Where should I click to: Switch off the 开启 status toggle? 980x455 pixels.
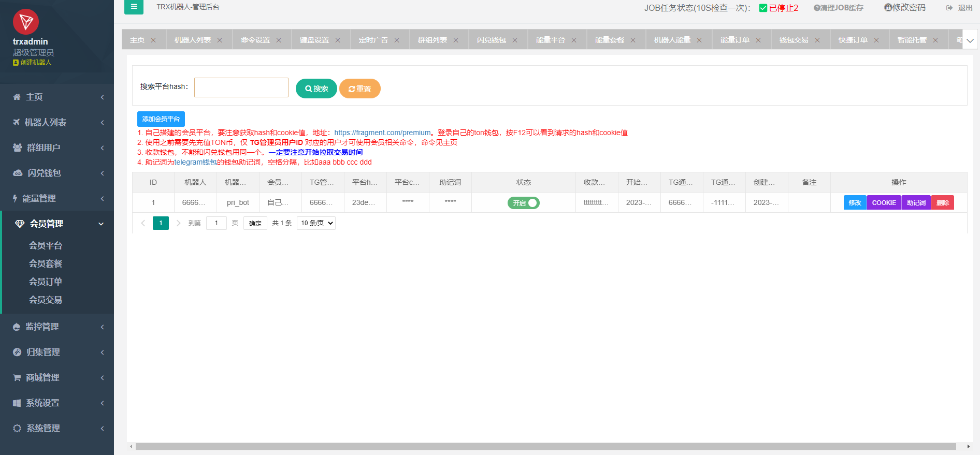pos(523,203)
